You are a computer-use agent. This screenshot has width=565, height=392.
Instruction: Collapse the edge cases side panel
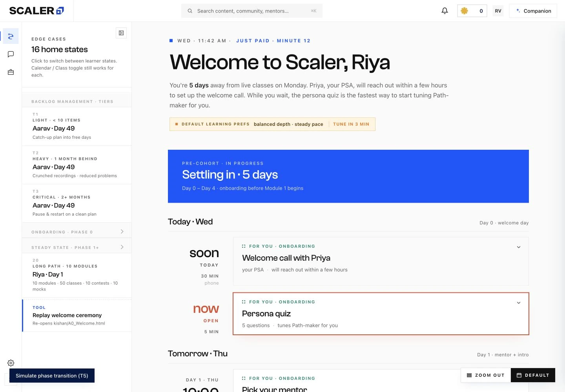[x=121, y=33]
